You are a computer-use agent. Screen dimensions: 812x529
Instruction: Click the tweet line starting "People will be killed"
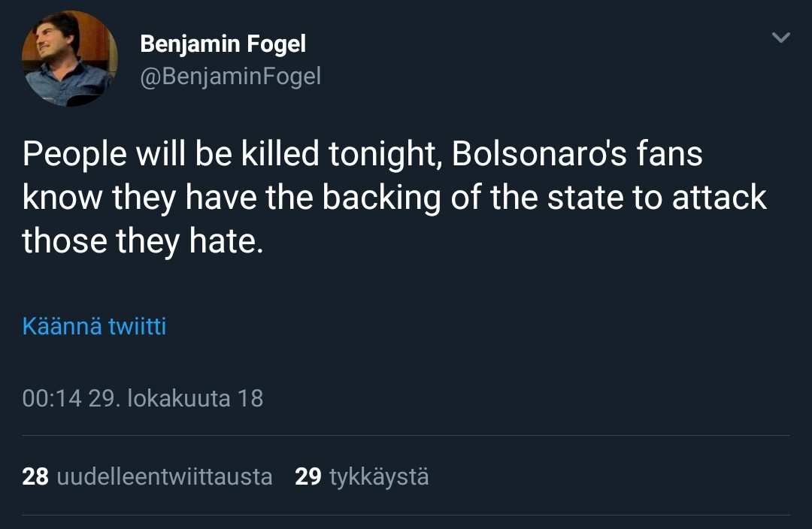click(x=362, y=154)
